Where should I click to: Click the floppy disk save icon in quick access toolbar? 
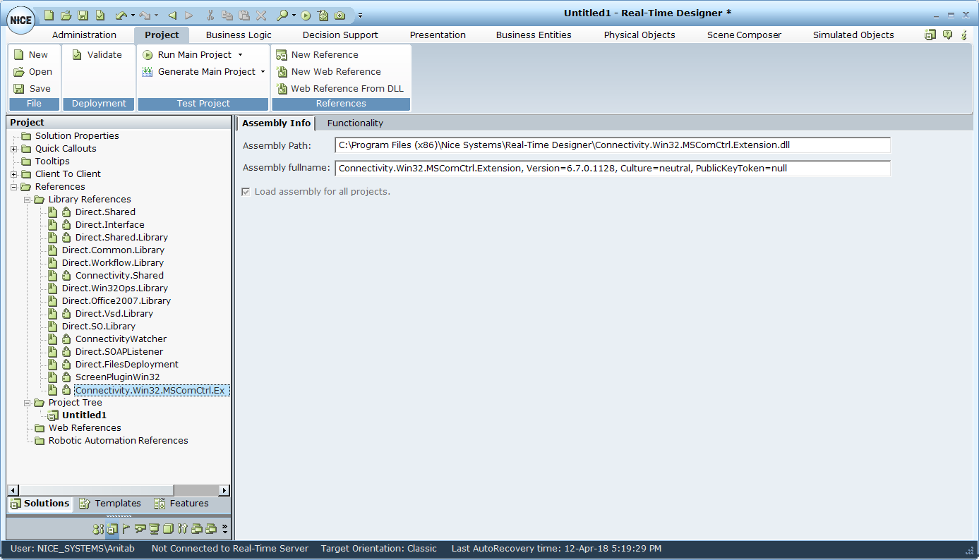83,15
